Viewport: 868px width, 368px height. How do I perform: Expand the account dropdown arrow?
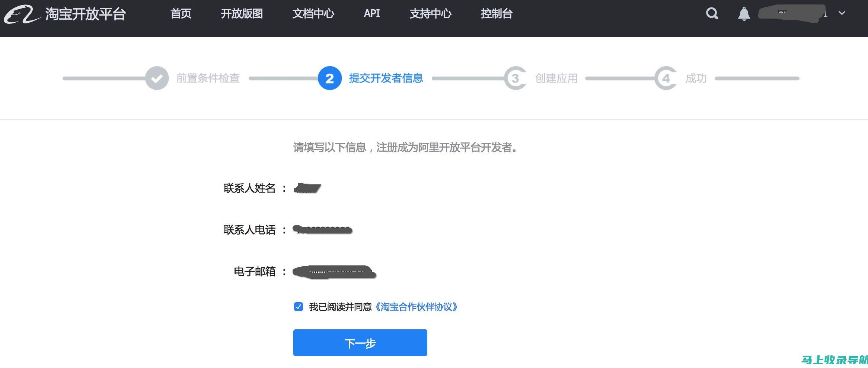coord(842,13)
